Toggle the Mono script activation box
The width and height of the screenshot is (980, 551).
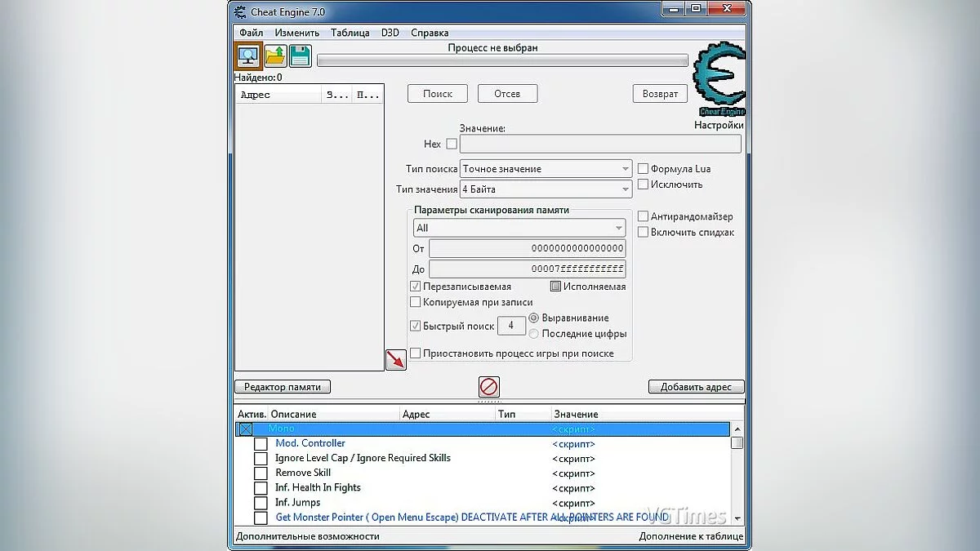pyautogui.click(x=246, y=429)
